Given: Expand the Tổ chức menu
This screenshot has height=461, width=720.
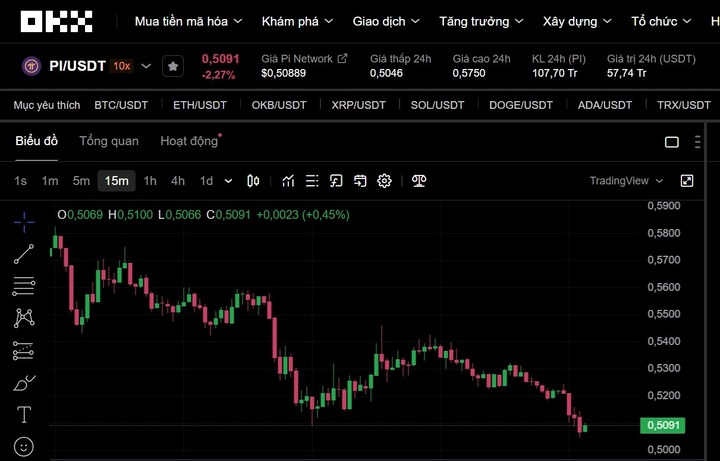Looking at the screenshot, I should tap(661, 22).
